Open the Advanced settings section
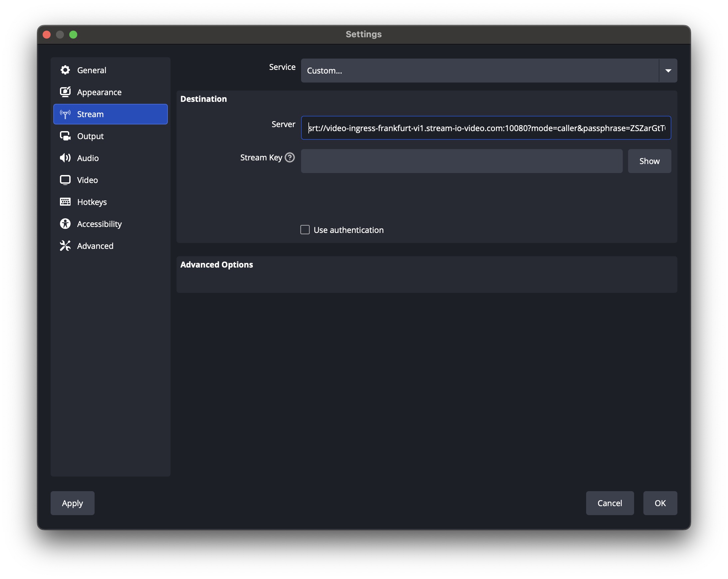This screenshot has width=728, height=579. point(95,246)
